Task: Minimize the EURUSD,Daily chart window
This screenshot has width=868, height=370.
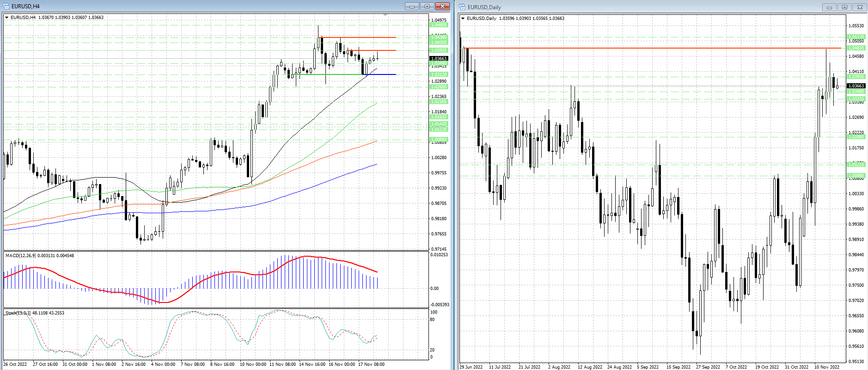Action: (829, 7)
